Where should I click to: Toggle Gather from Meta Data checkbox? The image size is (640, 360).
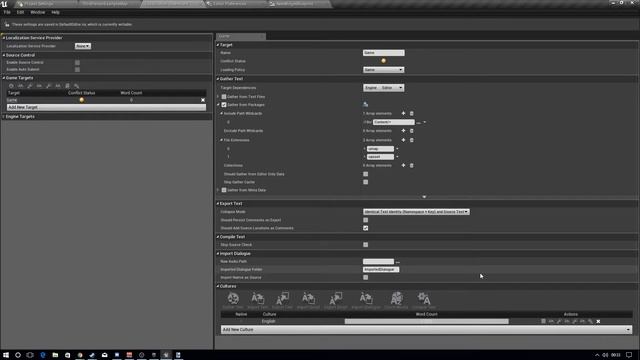[x=224, y=190]
